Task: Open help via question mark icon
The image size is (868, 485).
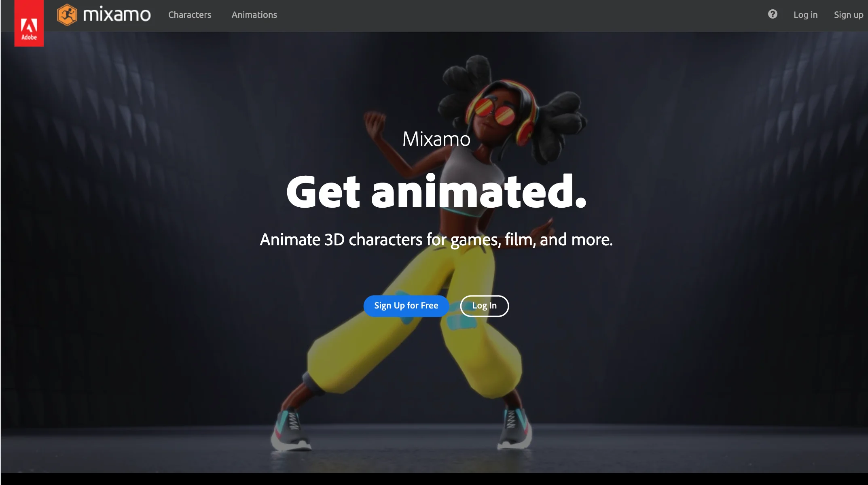Action: click(773, 14)
